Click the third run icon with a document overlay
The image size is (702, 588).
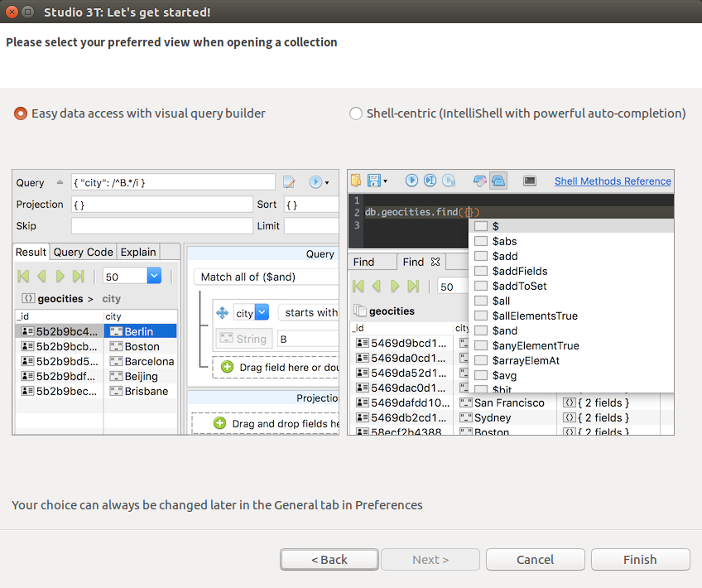[449, 181]
